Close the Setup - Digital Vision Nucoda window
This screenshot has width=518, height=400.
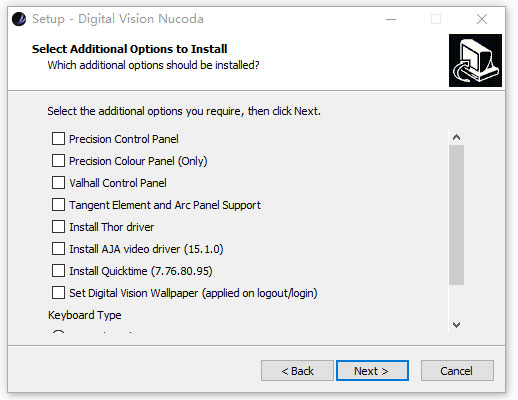(482, 19)
